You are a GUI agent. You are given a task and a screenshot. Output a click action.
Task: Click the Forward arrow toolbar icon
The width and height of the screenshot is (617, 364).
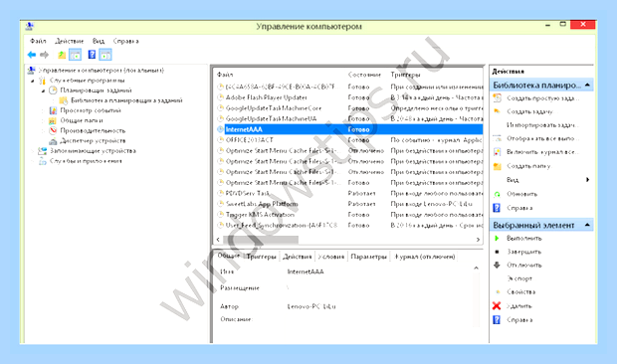pos(45,55)
